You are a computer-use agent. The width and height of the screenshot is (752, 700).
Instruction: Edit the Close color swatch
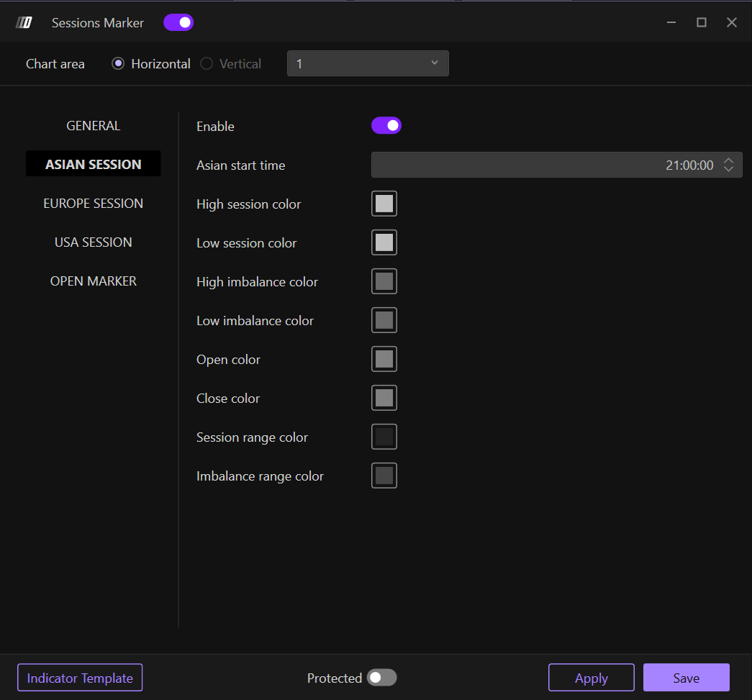(384, 398)
